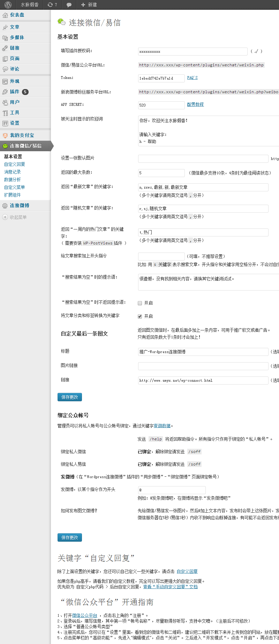Click the 连接微博 gear icon
279x644 pixels.
pos(5,206)
